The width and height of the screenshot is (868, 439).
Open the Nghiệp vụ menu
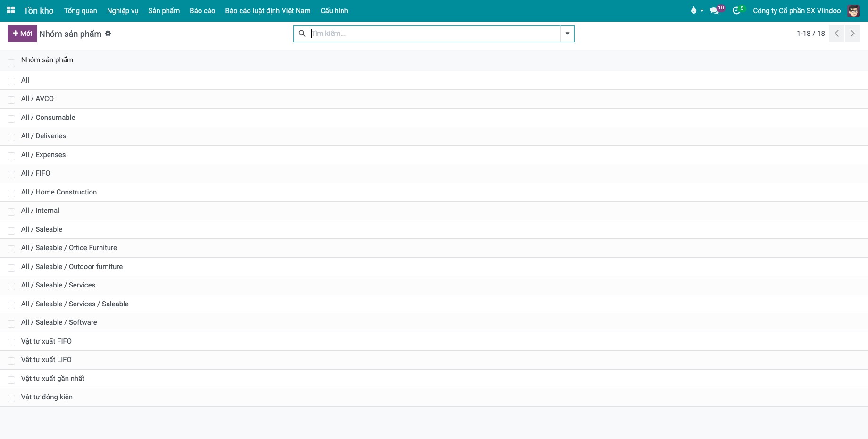123,10
